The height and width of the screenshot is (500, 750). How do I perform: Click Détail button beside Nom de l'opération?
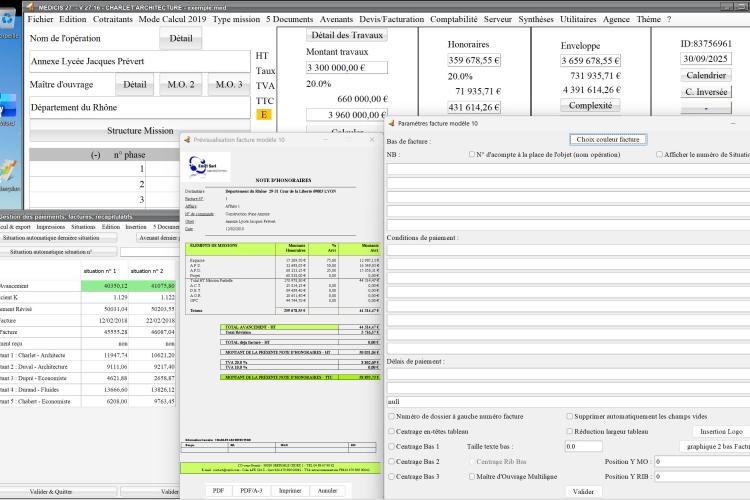(181, 38)
